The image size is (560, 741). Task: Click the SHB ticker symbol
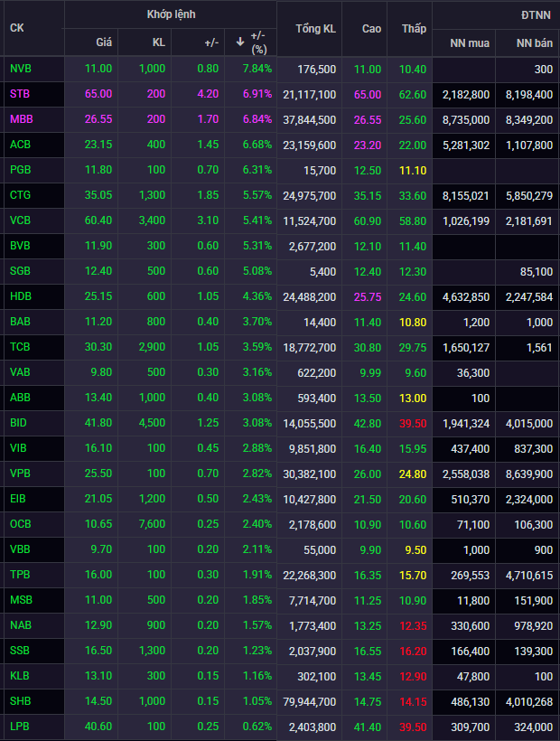(x=20, y=701)
